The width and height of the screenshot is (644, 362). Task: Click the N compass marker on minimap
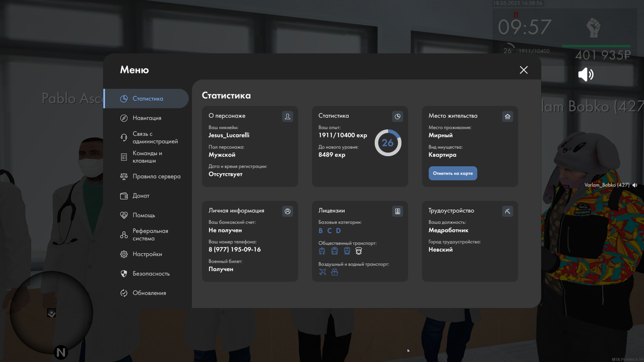pos(61,352)
